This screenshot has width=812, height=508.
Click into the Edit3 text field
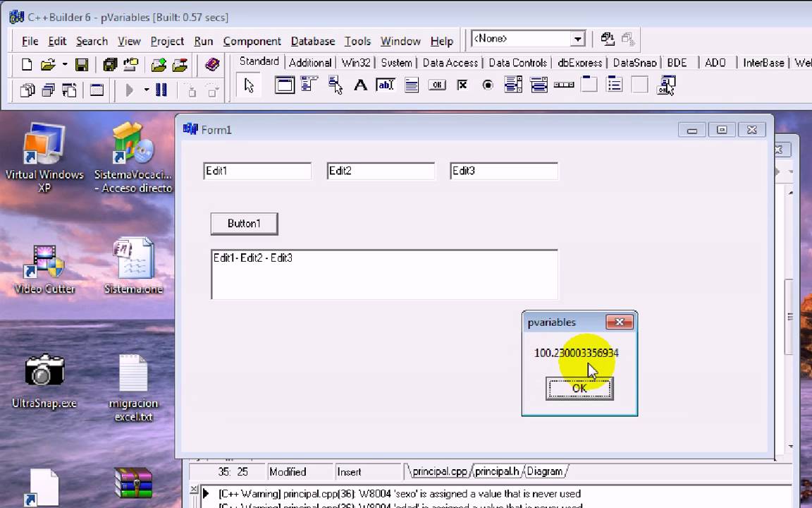coord(505,171)
